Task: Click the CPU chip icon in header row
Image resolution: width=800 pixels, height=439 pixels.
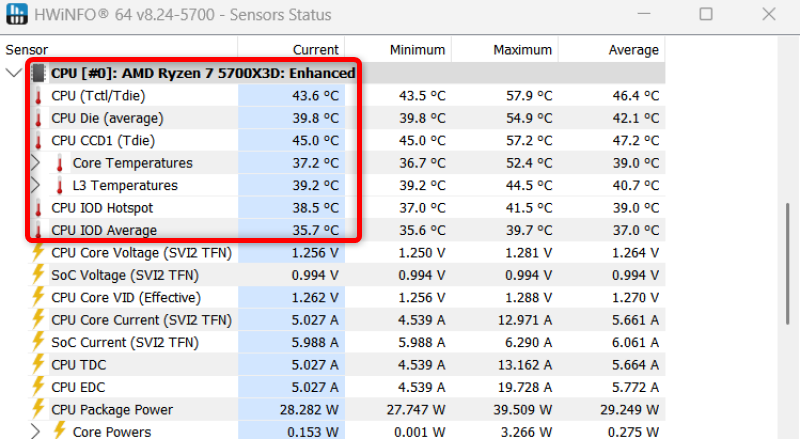Action: point(39,73)
